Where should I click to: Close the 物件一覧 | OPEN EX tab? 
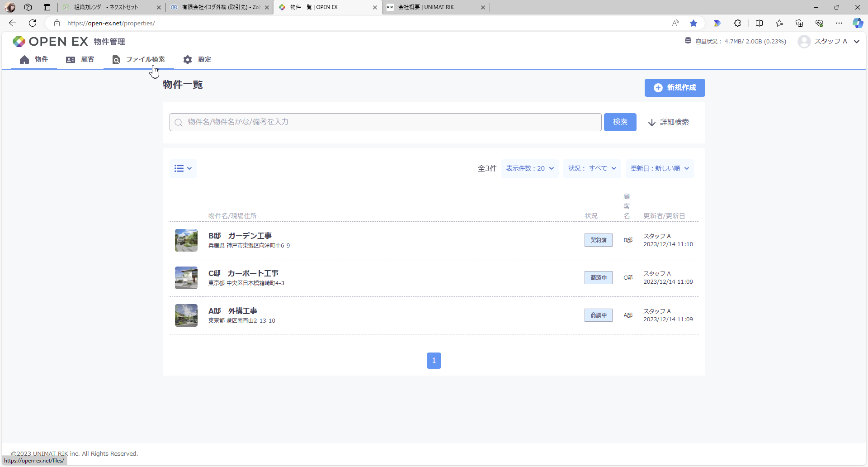click(375, 7)
